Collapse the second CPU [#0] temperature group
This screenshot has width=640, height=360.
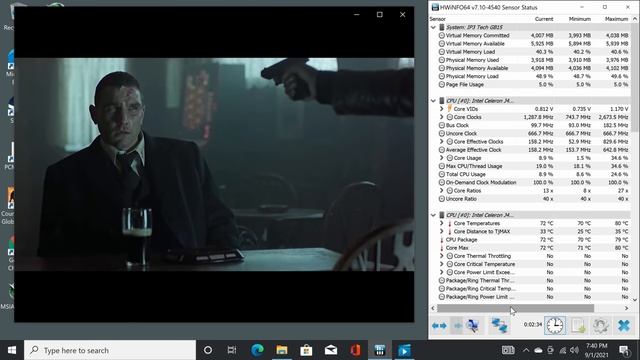(x=433, y=215)
